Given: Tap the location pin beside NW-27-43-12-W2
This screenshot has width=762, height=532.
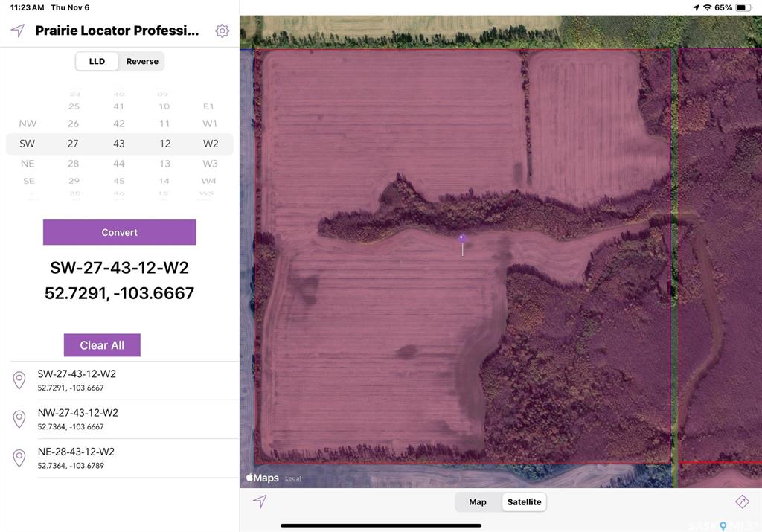Looking at the screenshot, I should pos(19,418).
